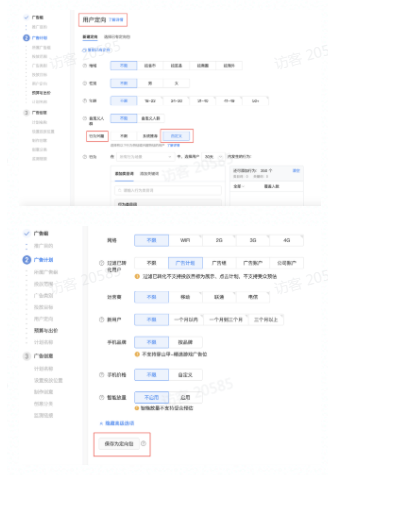Open help icon beside 自定义人群 label
Image resolution: width=393 pixels, height=528 pixels.
tap(85, 118)
